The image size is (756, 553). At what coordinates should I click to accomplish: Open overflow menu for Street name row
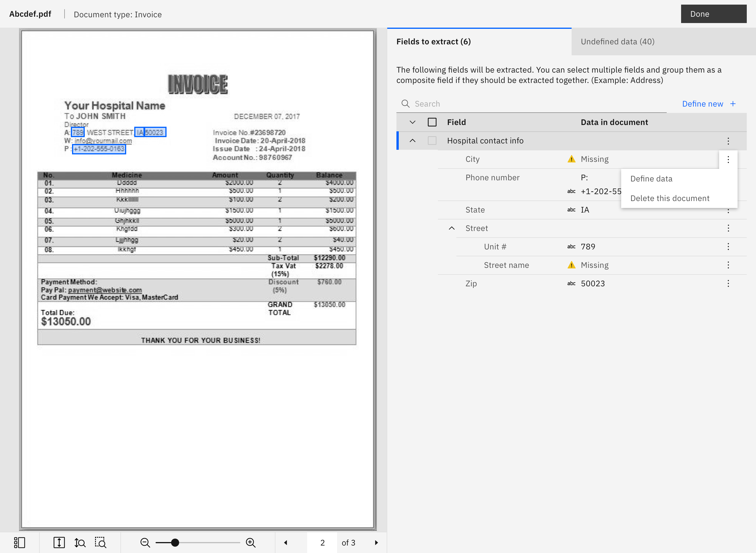tap(728, 265)
